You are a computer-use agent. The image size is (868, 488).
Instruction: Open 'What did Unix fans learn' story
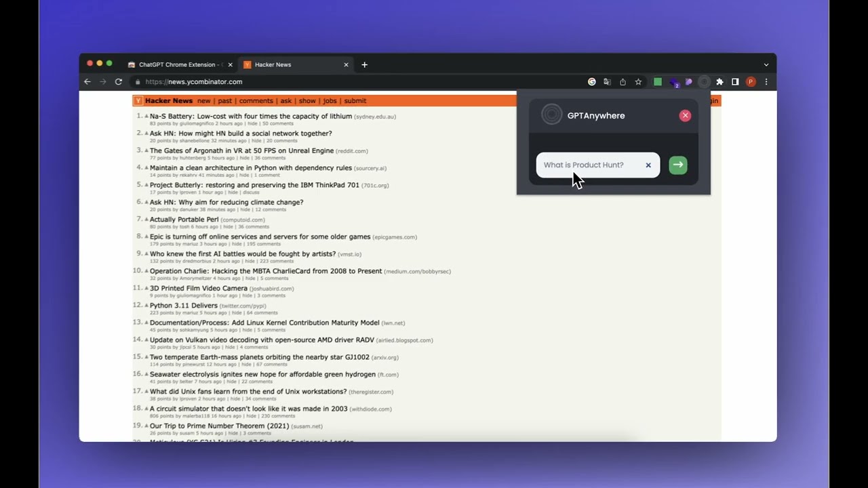tap(248, 392)
